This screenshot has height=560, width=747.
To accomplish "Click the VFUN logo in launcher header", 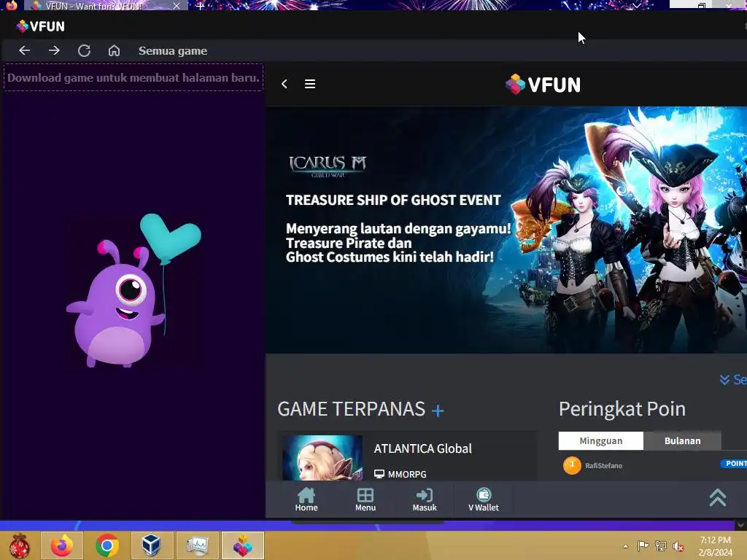I will [x=41, y=26].
